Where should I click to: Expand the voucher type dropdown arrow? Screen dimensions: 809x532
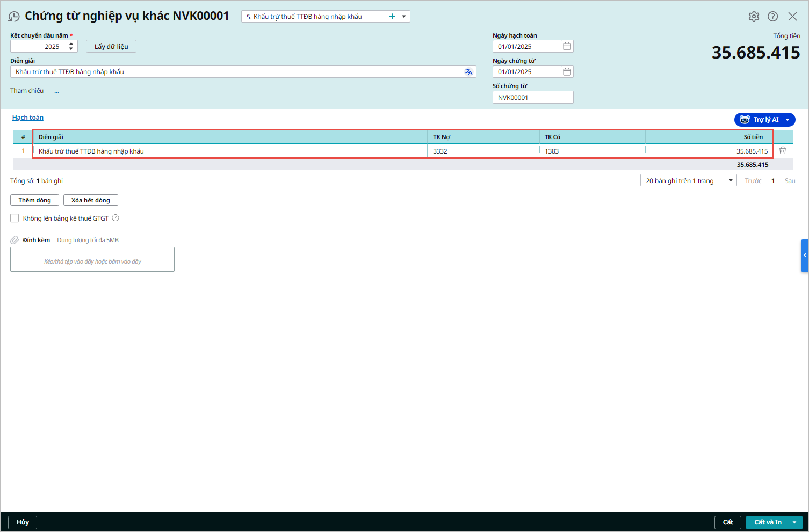click(x=404, y=17)
